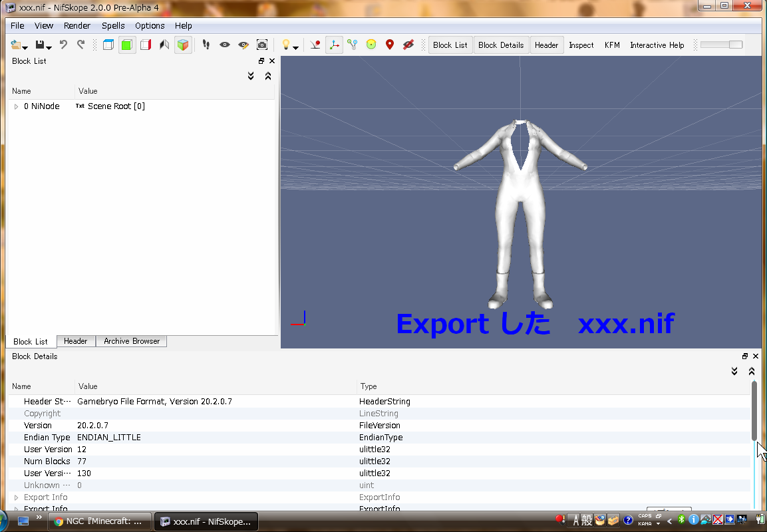Click the Type column header in Block Details
The image size is (767, 532).
(x=369, y=386)
